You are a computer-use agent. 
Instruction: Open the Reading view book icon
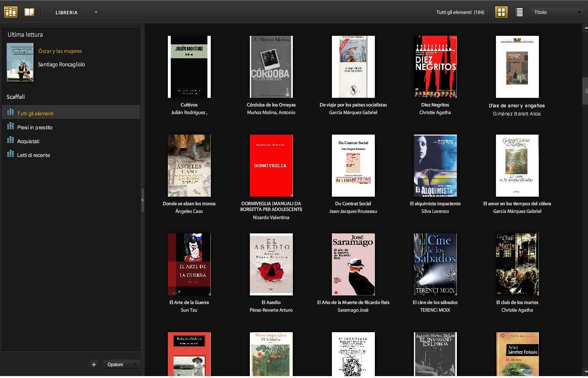tap(30, 12)
